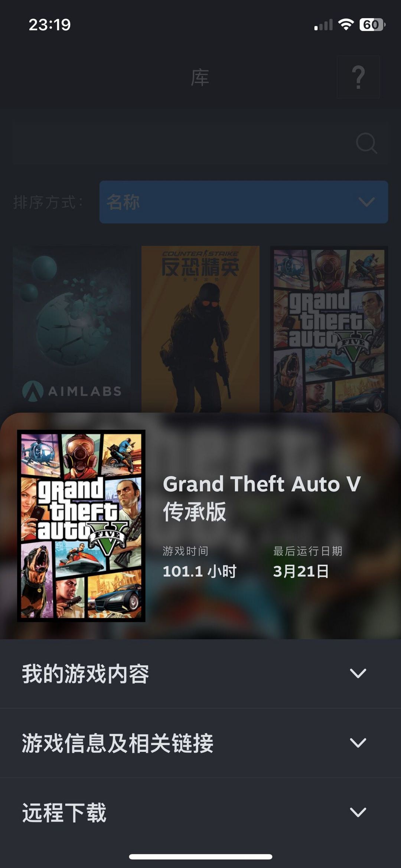Open the 名称 sort order dropdown
Image resolution: width=401 pixels, height=868 pixels.
pyautogui.click(x=244, y=202)
